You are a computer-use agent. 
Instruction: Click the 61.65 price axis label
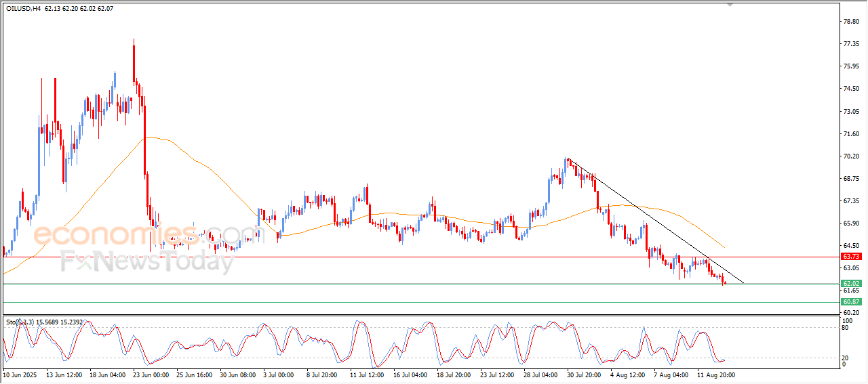851,290
